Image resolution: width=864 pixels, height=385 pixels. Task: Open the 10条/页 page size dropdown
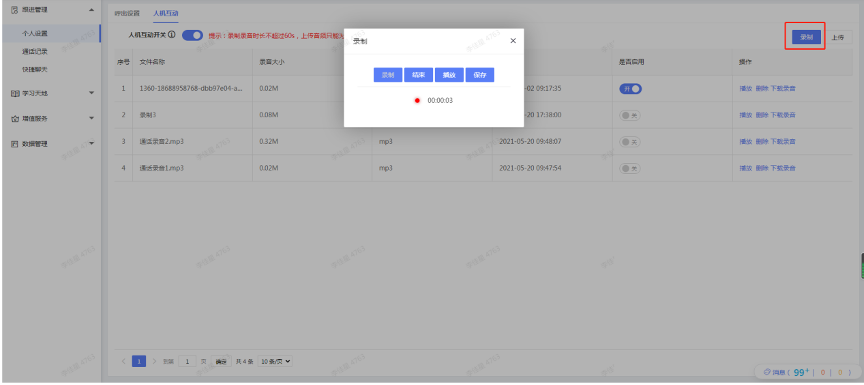click(x=274, y=361)
